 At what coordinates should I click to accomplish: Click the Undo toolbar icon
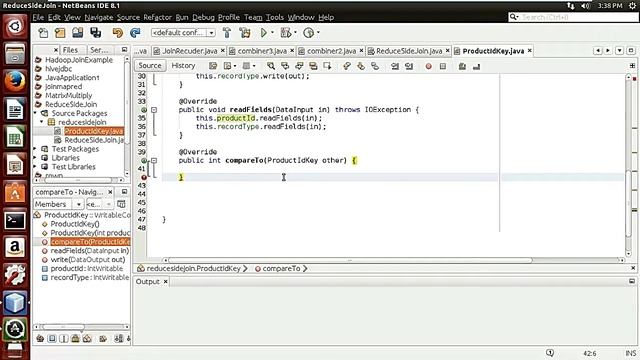point(117,33)
